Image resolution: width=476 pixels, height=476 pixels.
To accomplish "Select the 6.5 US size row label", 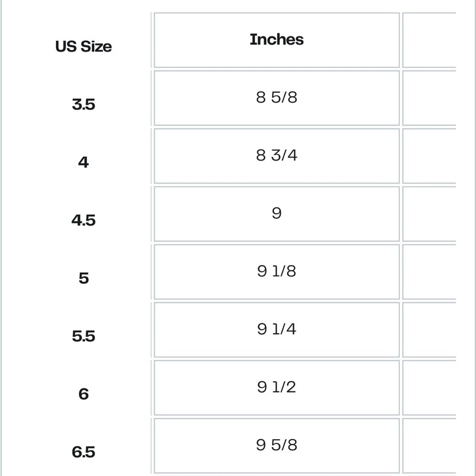I will pyautogui.click(x=83, y=452).
